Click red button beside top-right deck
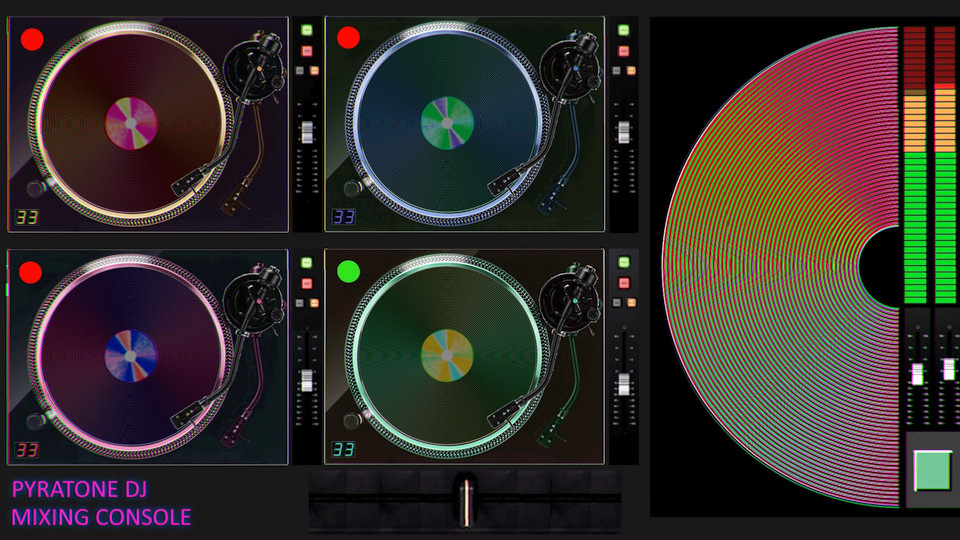 (x=623, y=51)
